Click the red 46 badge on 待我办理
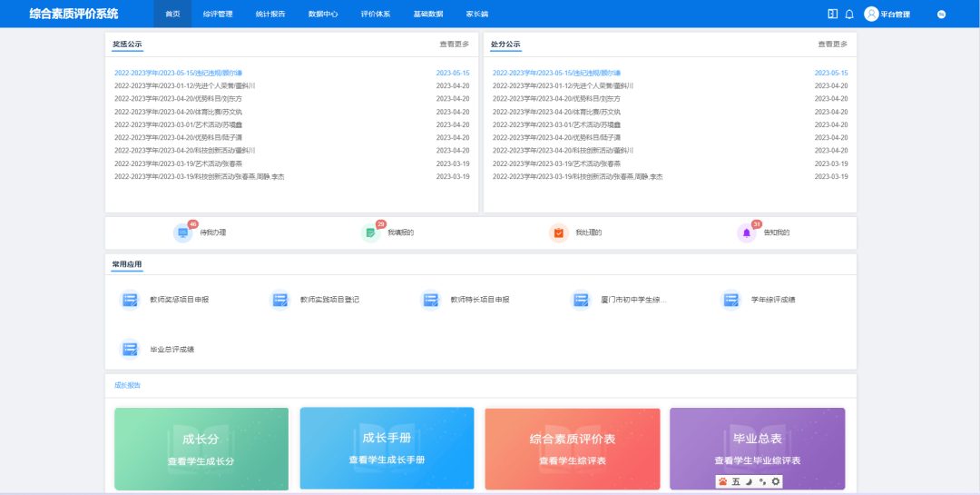The width and height of the screenshot is (980, 495). (x=192, y=224)
